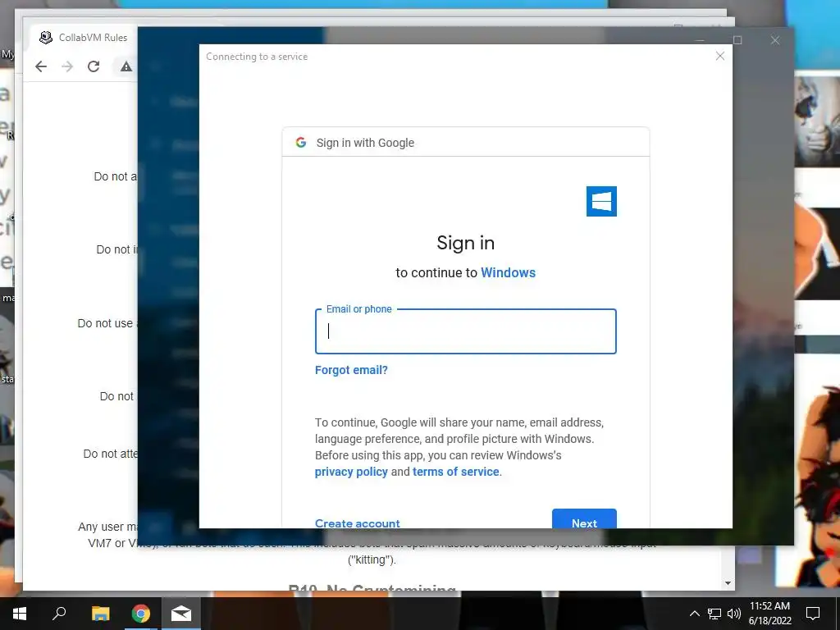
Task: Click the CollabVM Rules tab favicon
Action: tap(46, 38)
